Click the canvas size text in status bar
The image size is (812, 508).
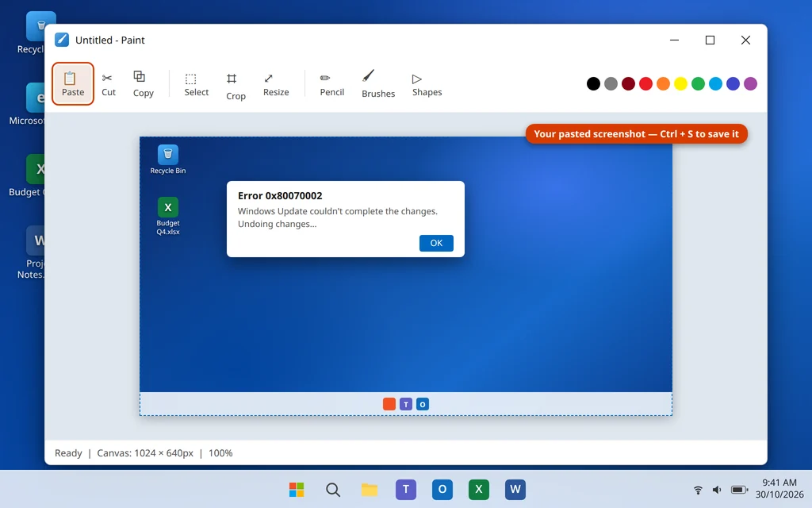tap(145, 453)
